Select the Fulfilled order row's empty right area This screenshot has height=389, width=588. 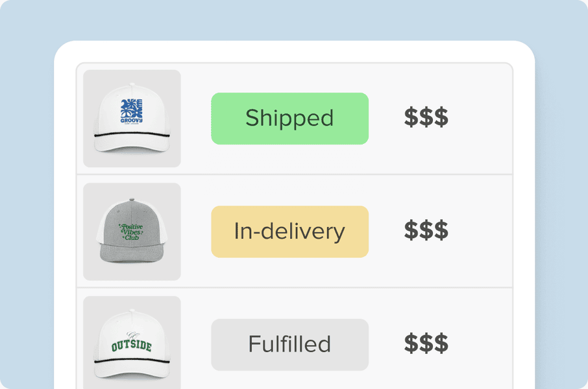tap(484, 344)
